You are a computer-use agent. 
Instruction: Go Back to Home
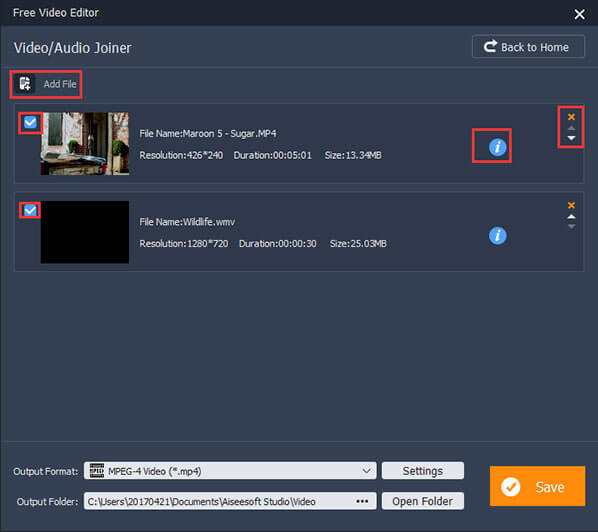[x=528, y=47]
